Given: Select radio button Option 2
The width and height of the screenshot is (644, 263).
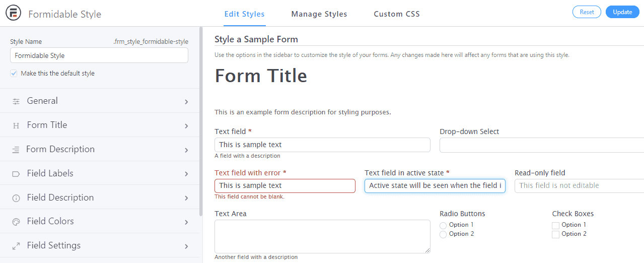Looking at the screenshot, I should [443, 234].
